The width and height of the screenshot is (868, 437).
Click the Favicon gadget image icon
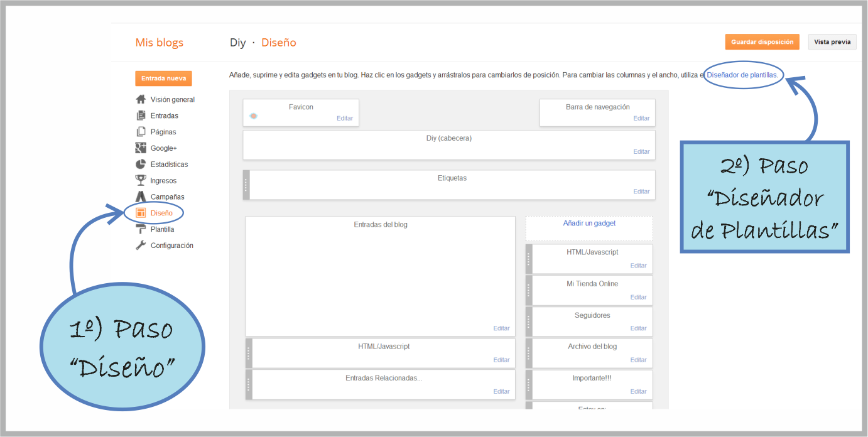pyautogui.click(x=253, y=116)
